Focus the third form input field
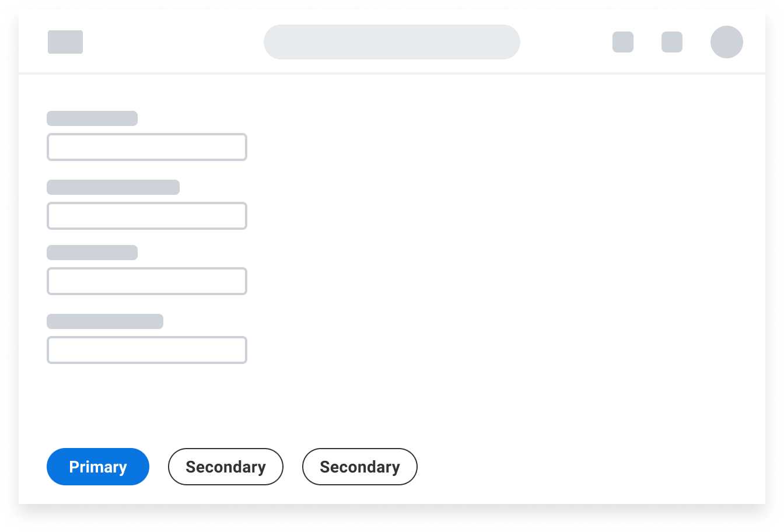 coord(147,281)
